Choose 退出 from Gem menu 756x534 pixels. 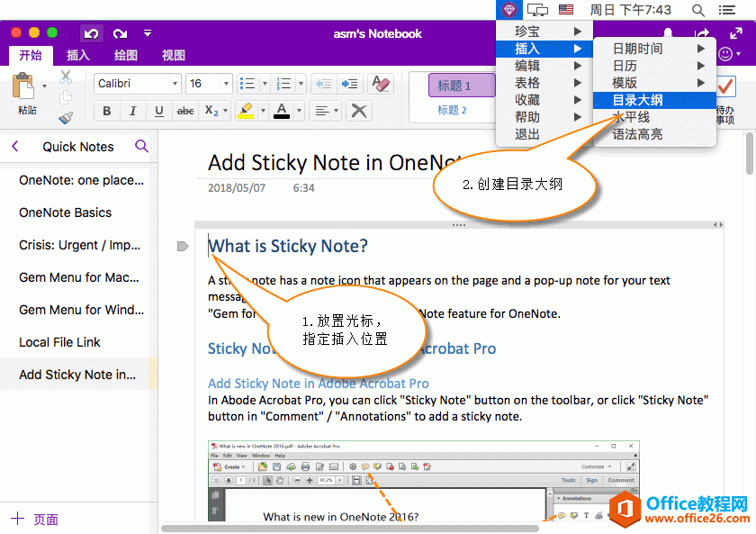(543, 134)
